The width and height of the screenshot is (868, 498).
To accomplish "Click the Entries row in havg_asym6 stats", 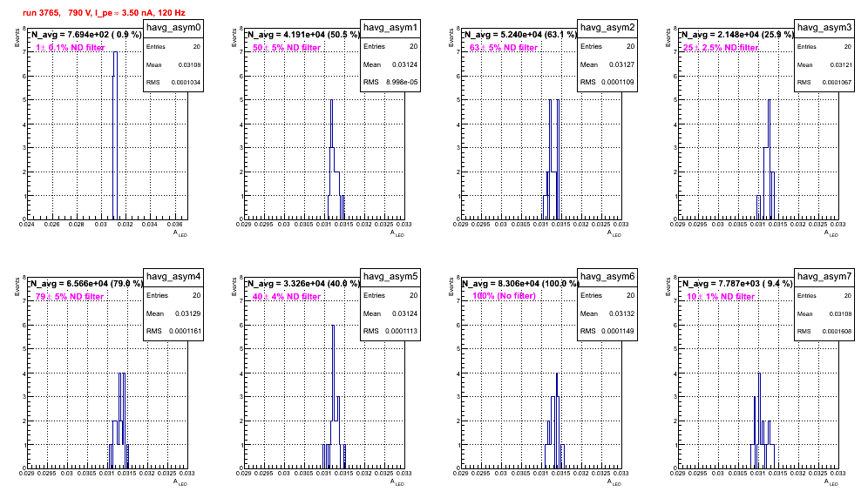I will click(x=607, y=295).
